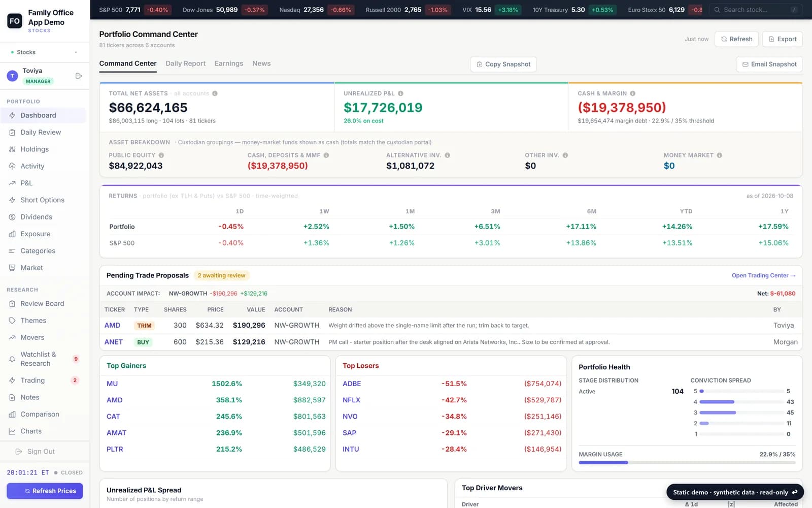Open Trading Center link
Image resolution: width=812 pixels, height=508 pixels.
click(763, 275)
